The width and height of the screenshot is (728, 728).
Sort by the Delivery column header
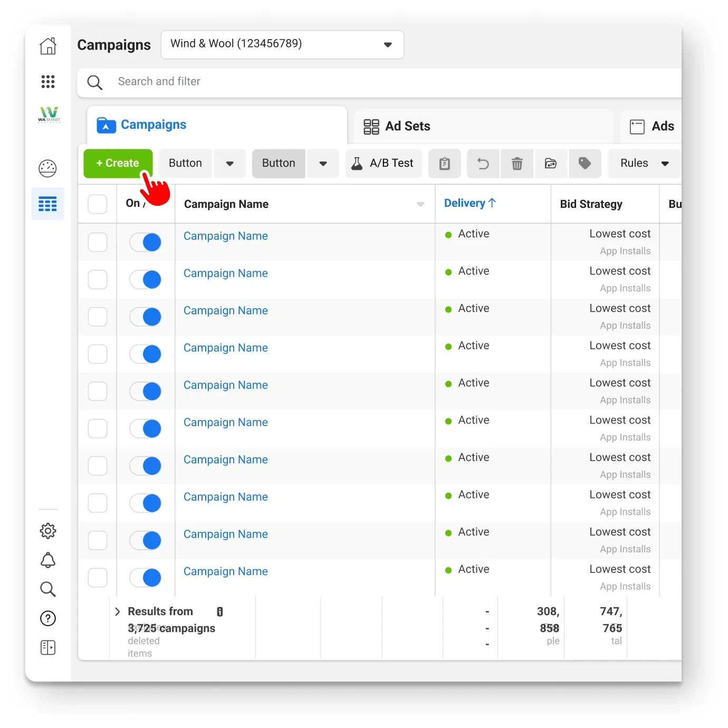(470, 203)
